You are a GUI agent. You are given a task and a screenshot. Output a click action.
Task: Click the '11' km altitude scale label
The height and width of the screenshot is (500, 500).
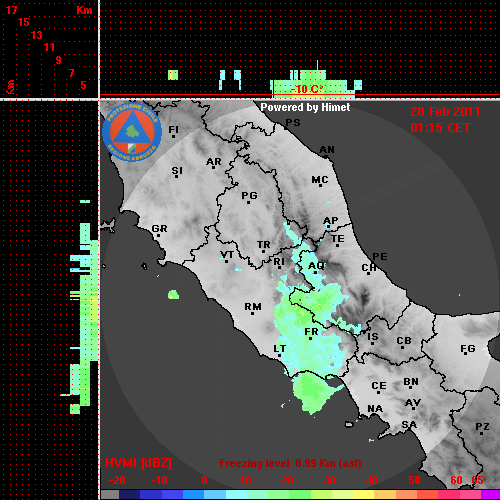tap(49, 47)
